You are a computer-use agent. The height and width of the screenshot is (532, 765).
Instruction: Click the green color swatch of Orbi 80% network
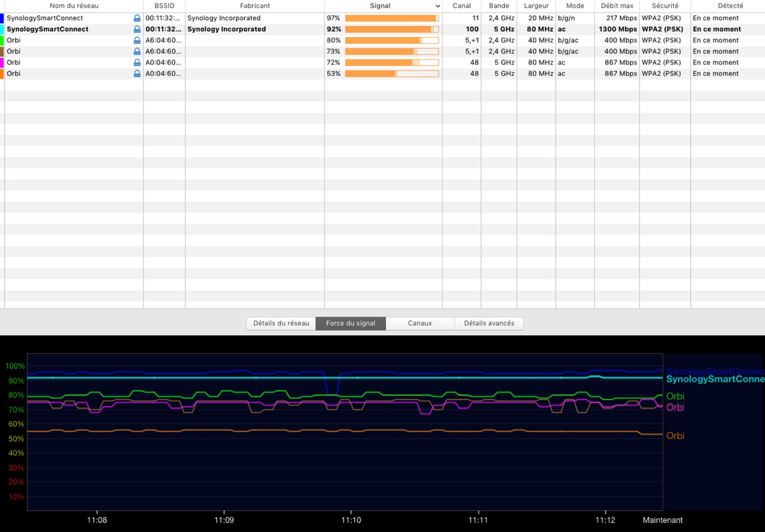pos(2,40)
